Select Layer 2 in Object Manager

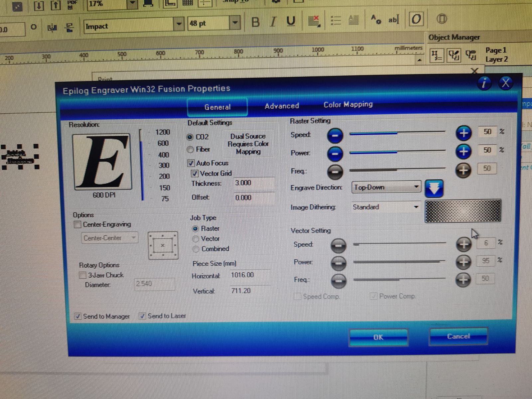click(496, 60)
